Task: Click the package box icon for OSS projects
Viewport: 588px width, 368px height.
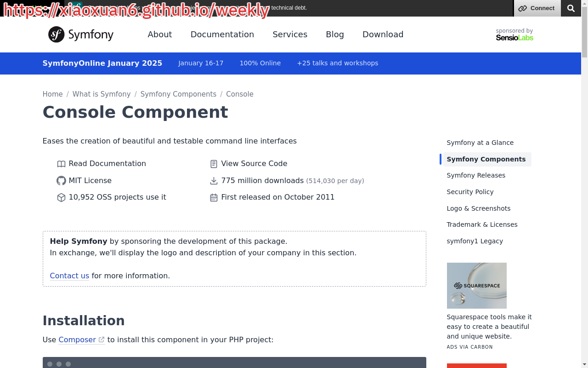Action: pyautogui.click(x=61, y=197)
